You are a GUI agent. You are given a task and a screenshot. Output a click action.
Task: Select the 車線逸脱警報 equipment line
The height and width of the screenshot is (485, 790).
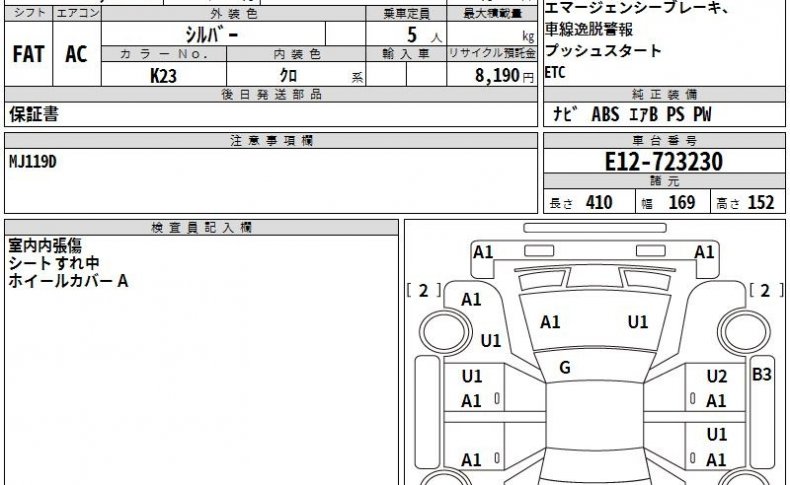click(588, 29)
